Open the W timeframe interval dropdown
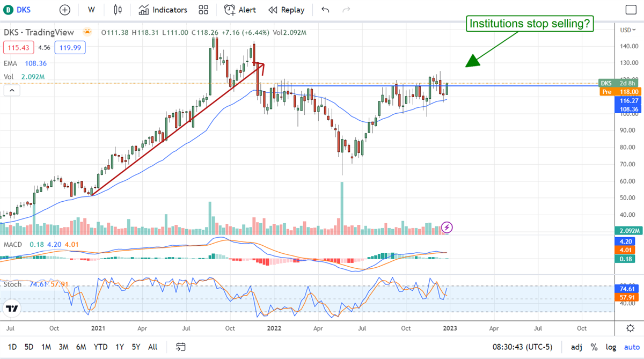Screen dimensions: 644x359 [92, 10]
